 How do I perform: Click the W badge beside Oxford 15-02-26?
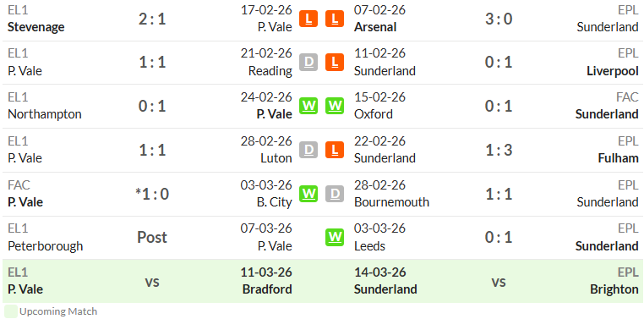tap(335, 106)
